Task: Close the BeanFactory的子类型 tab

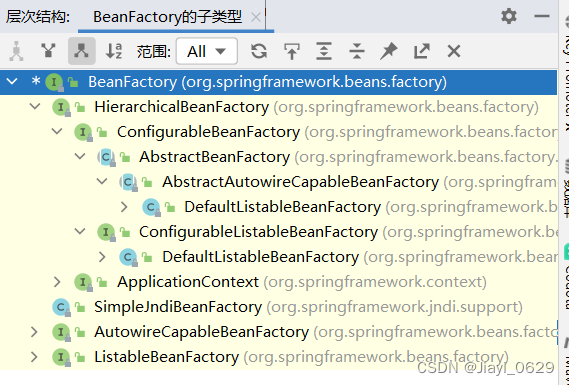Action: [256, 17]
